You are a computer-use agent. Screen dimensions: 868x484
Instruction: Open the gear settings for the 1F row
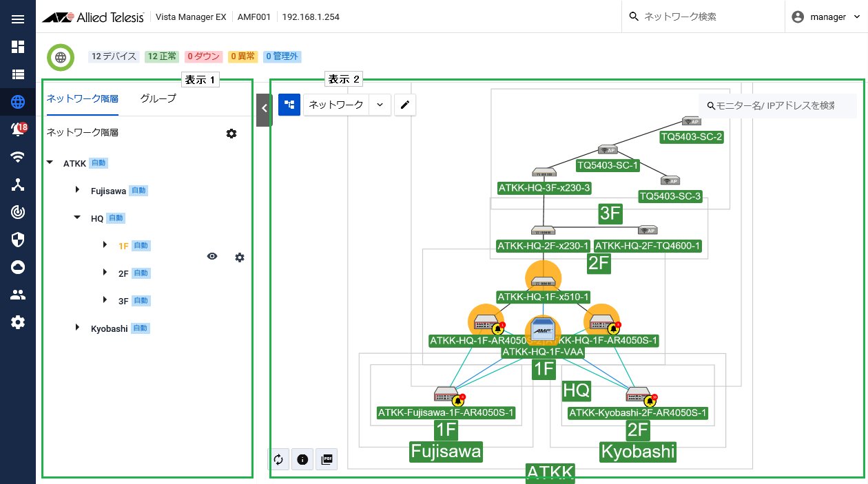tap(240, 257)
